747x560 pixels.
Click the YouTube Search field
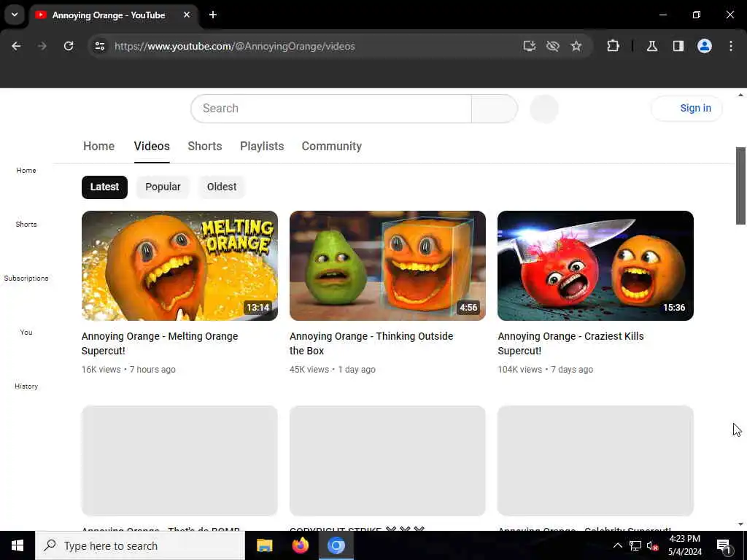click(331, 109)
